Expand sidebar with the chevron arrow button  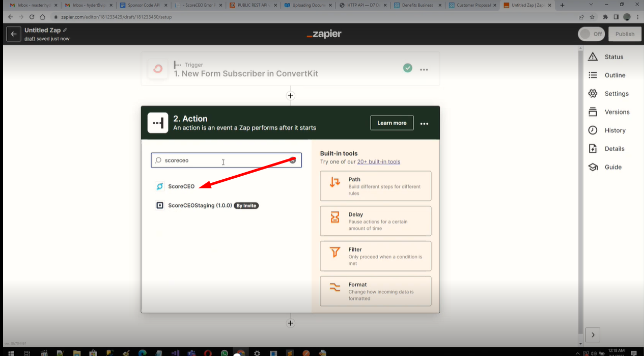(593, 335)
